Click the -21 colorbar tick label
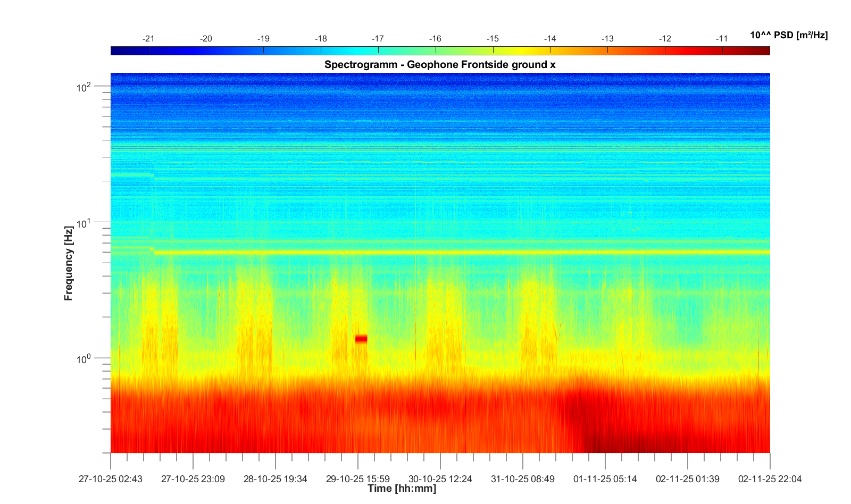Viewport: 851px width, 504px height. pyautogui.click(x=148, y=39)
